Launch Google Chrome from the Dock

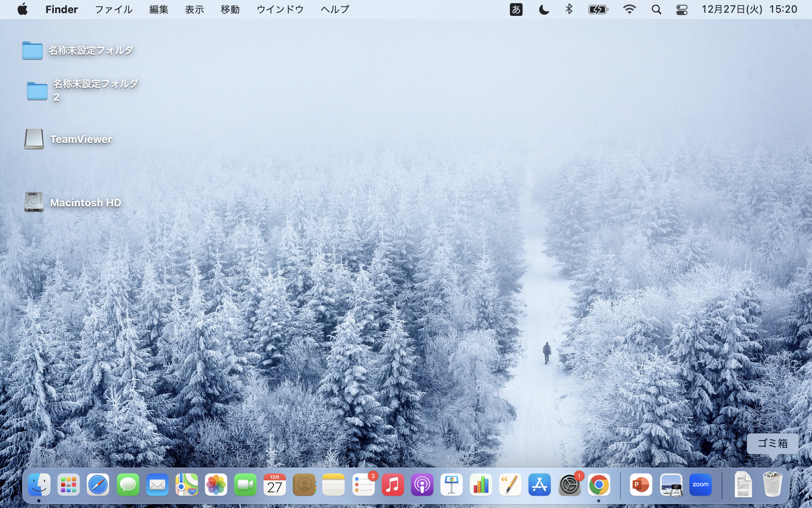click(x=599, y=485)
